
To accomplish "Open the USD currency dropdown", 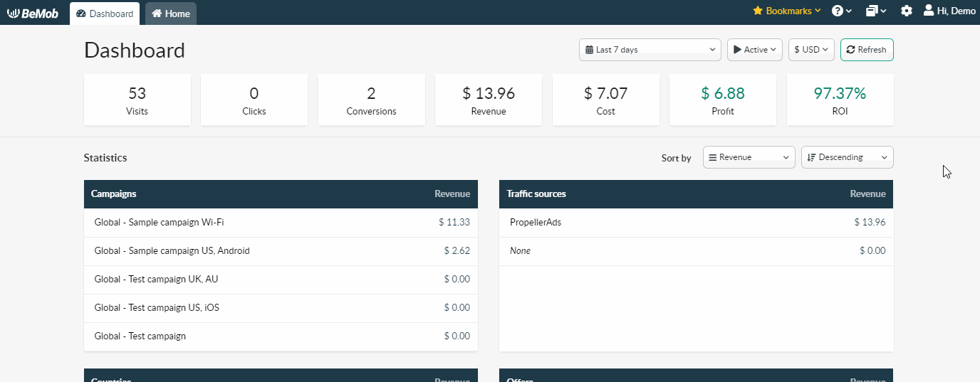I will point(810,50).
